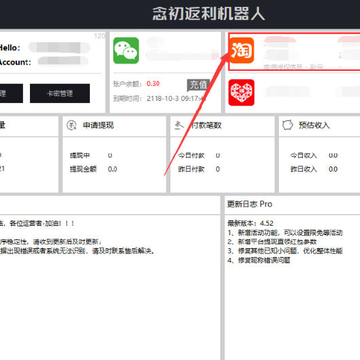This screenshot has width=360, height=360.
Task: Click the 付款笔数 panel heading
Action: tap(206, 125)
